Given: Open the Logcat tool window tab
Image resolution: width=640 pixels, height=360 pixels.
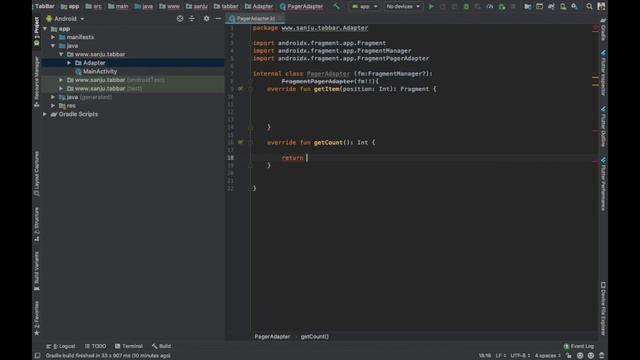Looking at the screenshot, I should [61, 346].
